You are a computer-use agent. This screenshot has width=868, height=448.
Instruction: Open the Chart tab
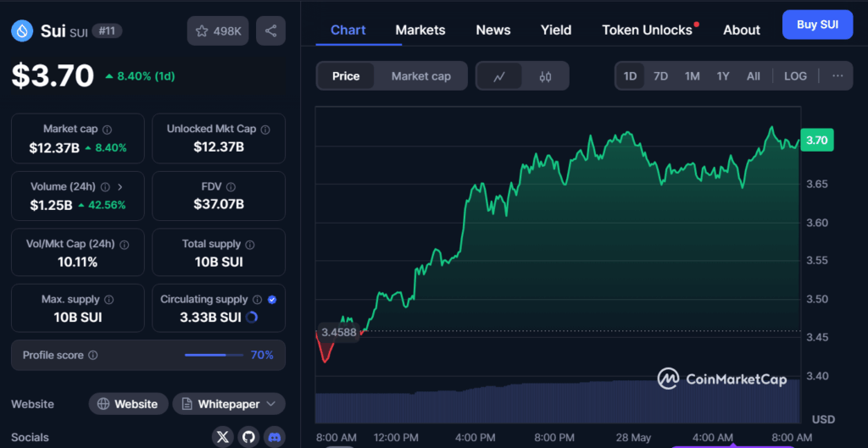coord(348,30)
